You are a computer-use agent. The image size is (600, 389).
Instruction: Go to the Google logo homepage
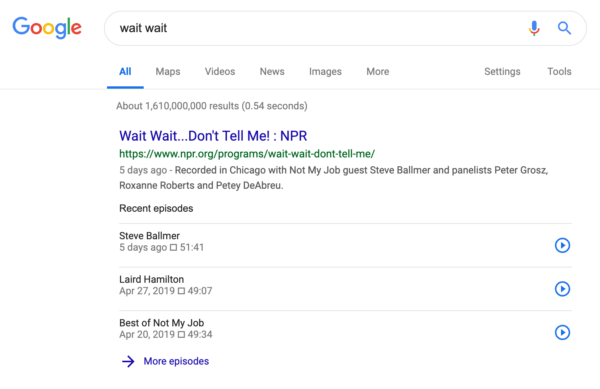click(47, 28)
